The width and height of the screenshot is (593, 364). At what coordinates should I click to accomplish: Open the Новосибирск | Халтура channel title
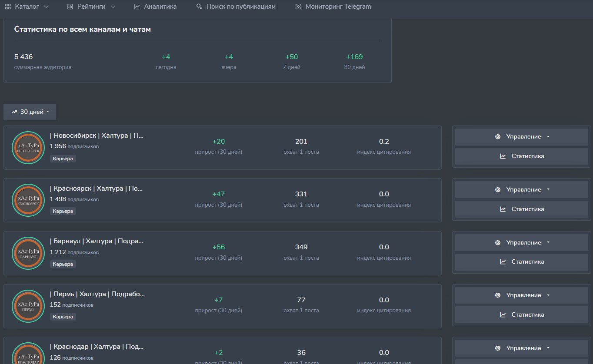click(97, 136)
